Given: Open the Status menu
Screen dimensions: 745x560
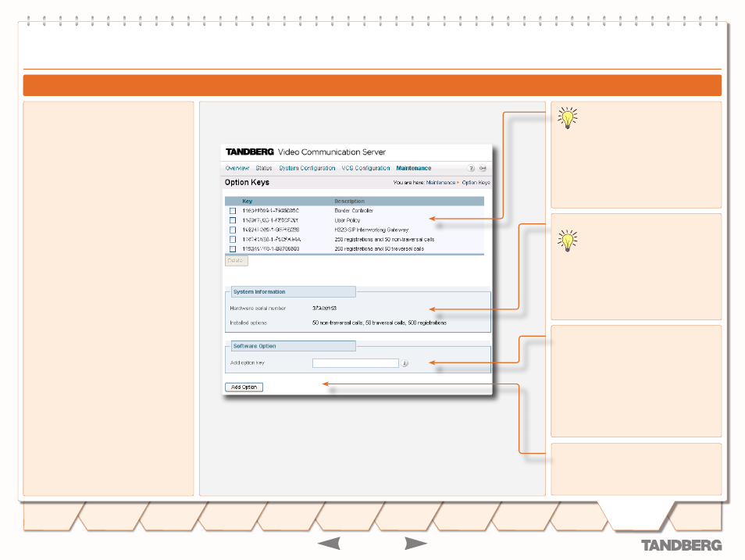Looking at the screenshot, I should point(264,168).
